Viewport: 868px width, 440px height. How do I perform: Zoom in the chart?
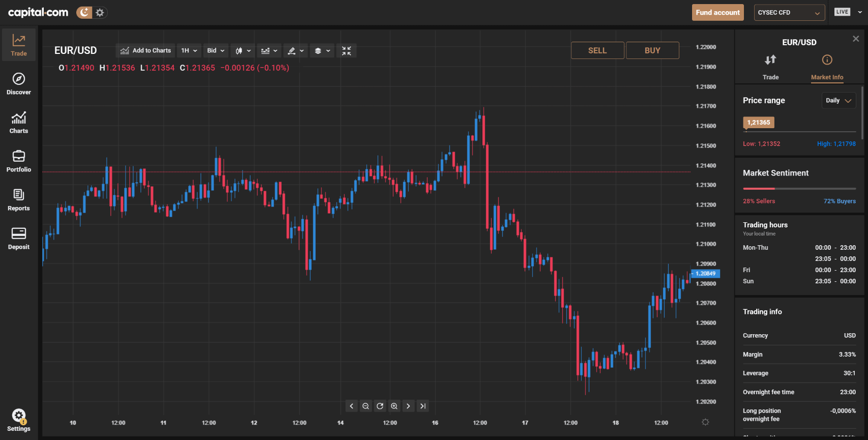[394, 406]
